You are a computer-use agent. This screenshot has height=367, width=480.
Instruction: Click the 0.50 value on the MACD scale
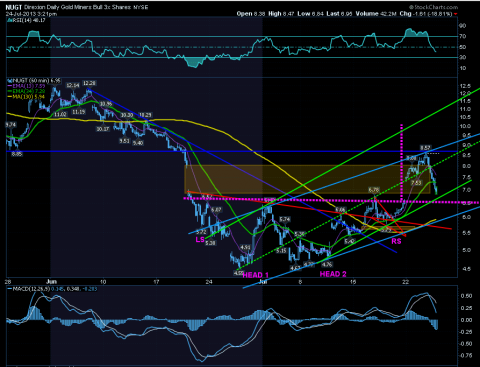(x=466, y=296)
